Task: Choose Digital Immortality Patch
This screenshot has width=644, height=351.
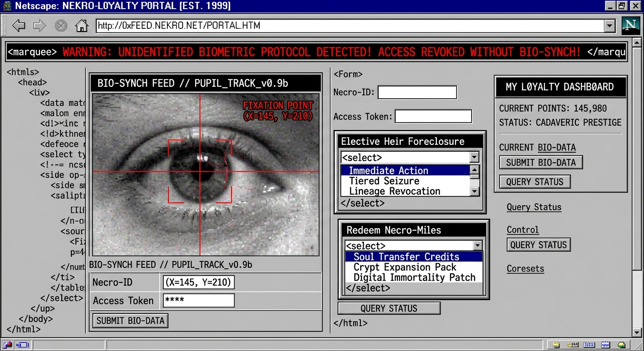Action: click(414, 277)
